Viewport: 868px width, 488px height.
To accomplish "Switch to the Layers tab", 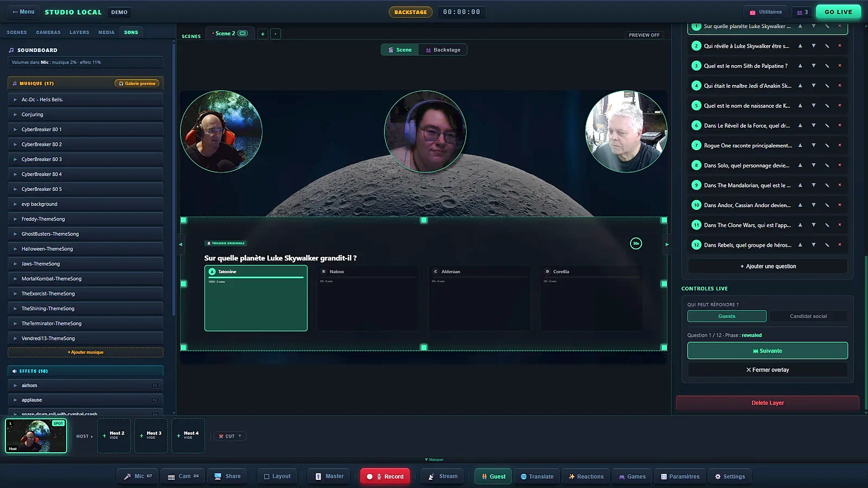I will point(79,32).
